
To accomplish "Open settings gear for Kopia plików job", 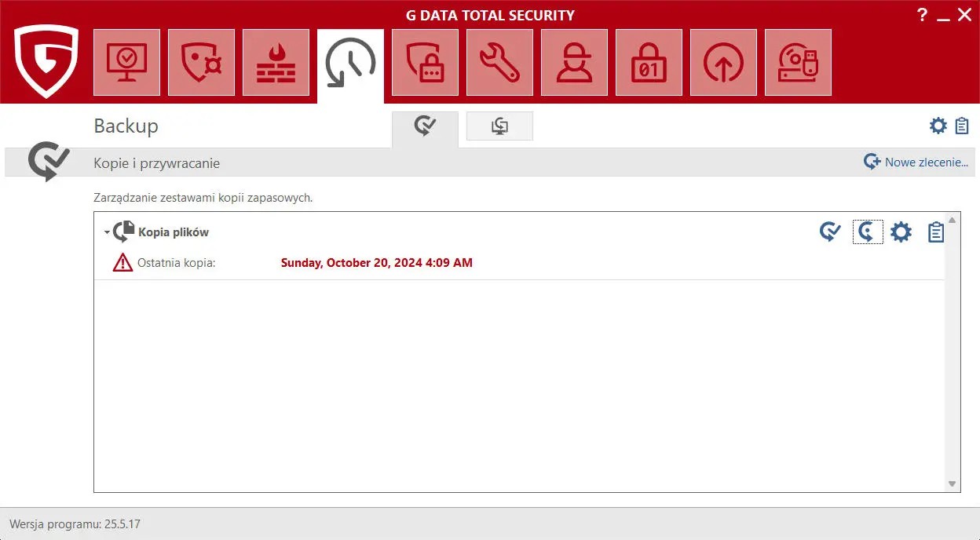I will coord(901,232).
